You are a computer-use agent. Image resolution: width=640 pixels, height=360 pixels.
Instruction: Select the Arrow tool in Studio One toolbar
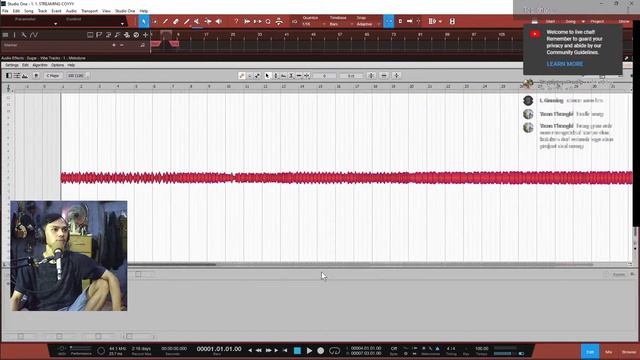click(144, 21)
